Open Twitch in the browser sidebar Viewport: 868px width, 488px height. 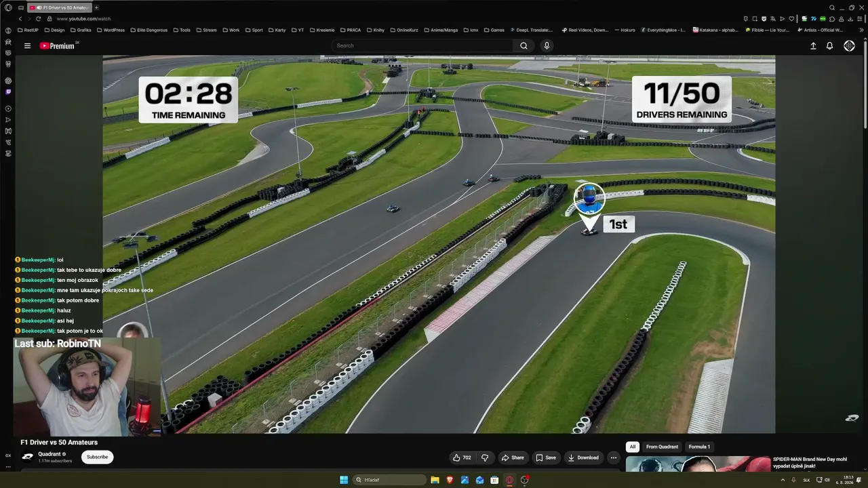point(8,91)
